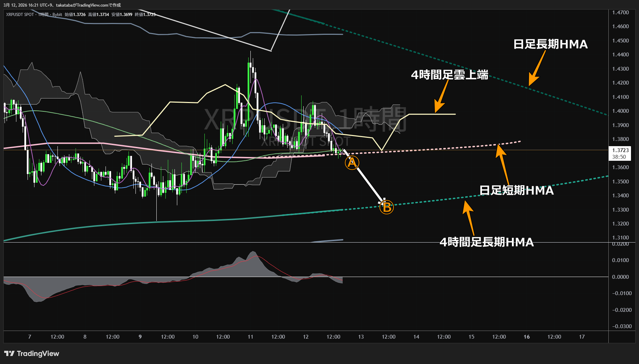Select the 日足短期HMA text annotation
The height and width of the screenshot is (364, 639).
pos(516,190)
